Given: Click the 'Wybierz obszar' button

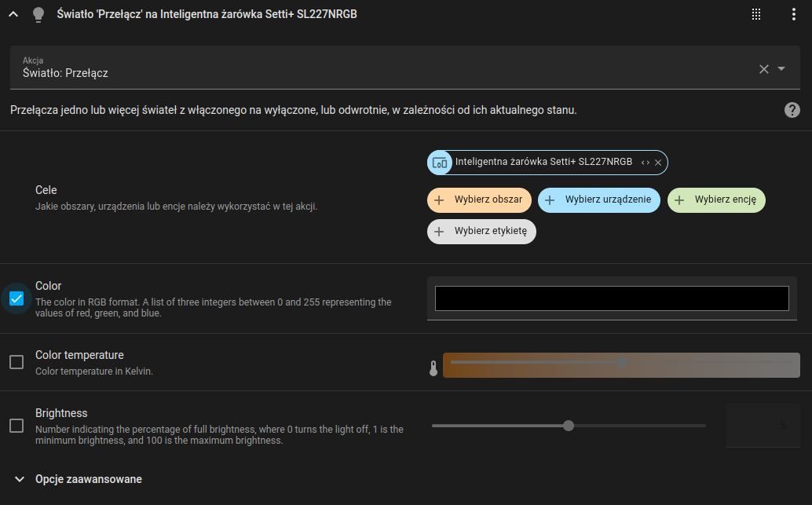Looking at the screenshot, I should pos(479,200).
